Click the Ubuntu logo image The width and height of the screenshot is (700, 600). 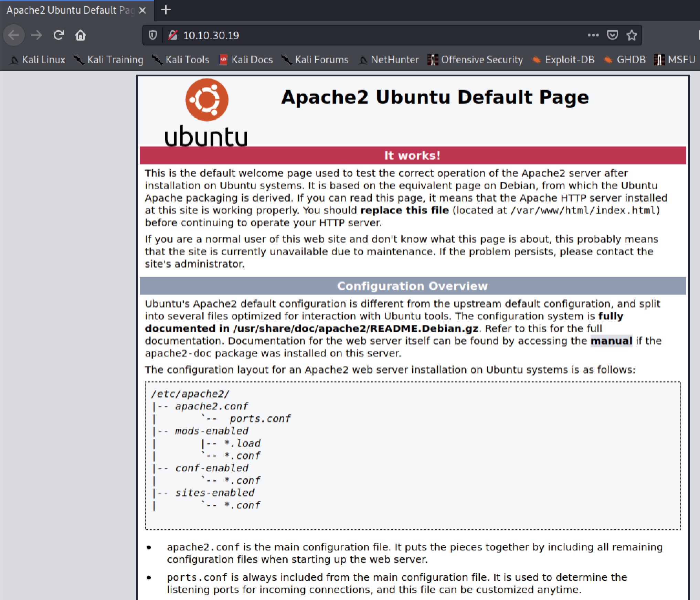click(x=206, y=112)
